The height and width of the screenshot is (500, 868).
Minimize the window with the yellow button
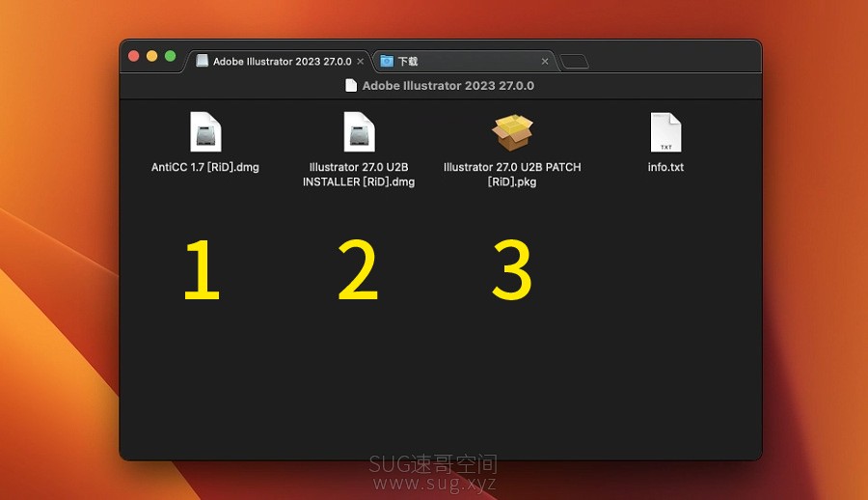pos(151,56)
